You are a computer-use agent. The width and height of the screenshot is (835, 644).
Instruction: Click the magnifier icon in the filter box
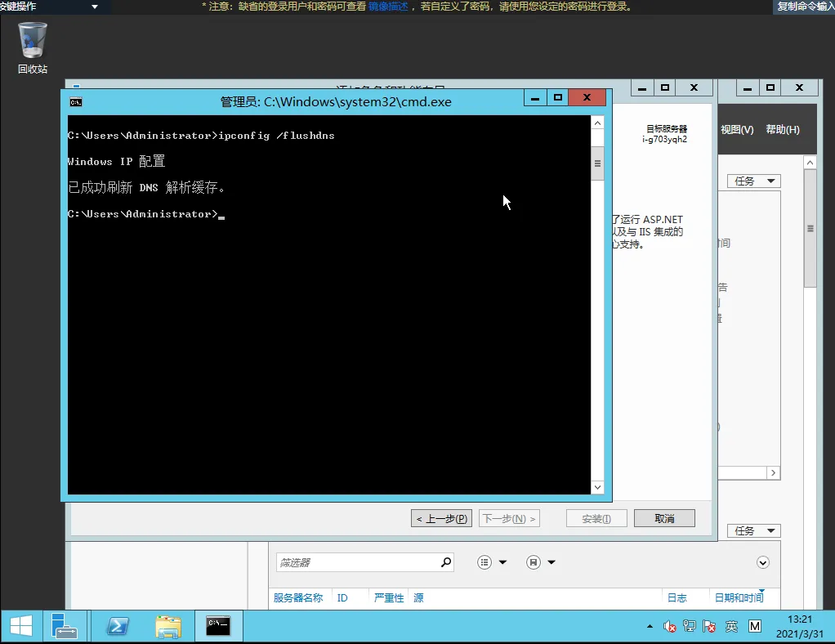click(446, 562)
